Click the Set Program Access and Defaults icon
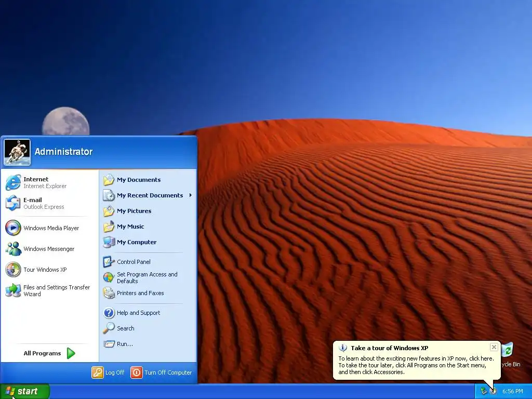Viewport: 532px width, 399px height. click(109, 277)
